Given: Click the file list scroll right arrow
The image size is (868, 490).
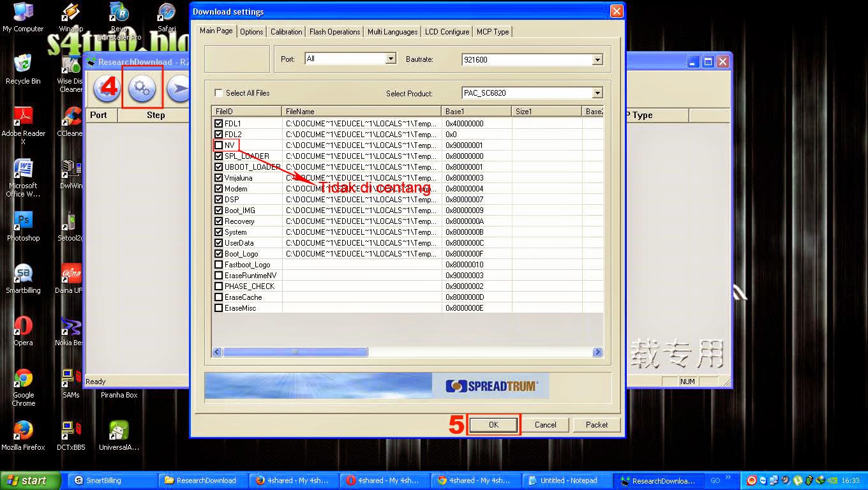Looking at the screenshot, I should pos(597,352).
